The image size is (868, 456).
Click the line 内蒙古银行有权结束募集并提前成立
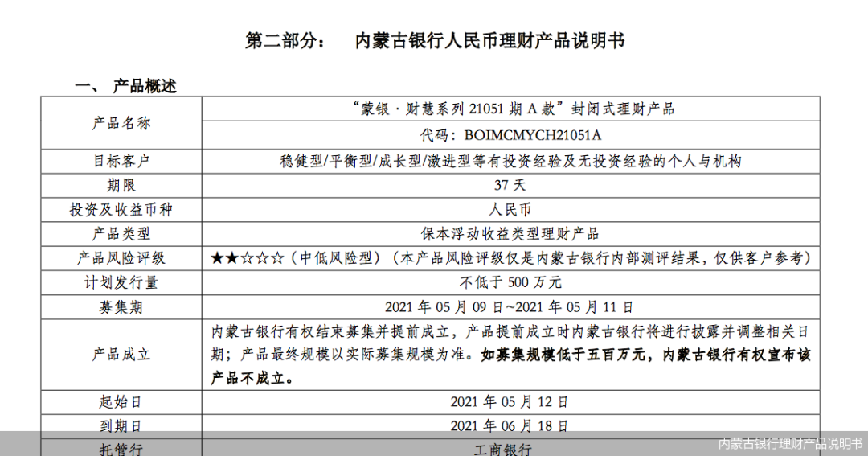tap(330, 332)
